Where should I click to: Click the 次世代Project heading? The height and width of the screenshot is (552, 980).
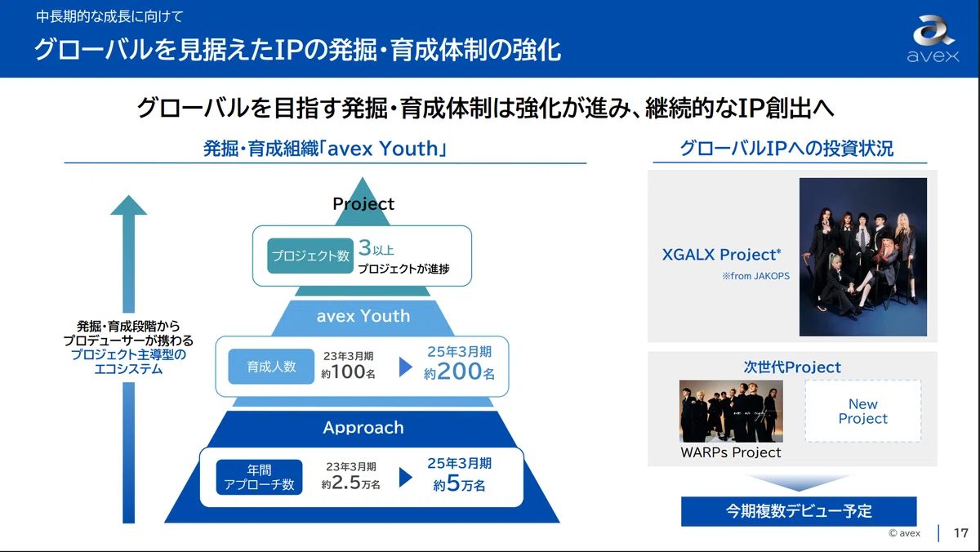tap(792, 367)
